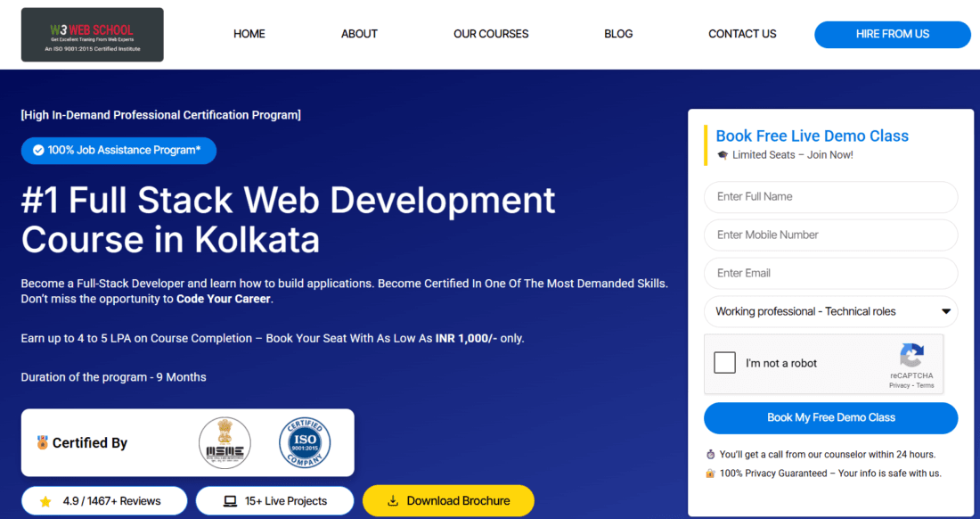
Task: Open the OUR COURSES menu
Action: click(491, 34)
